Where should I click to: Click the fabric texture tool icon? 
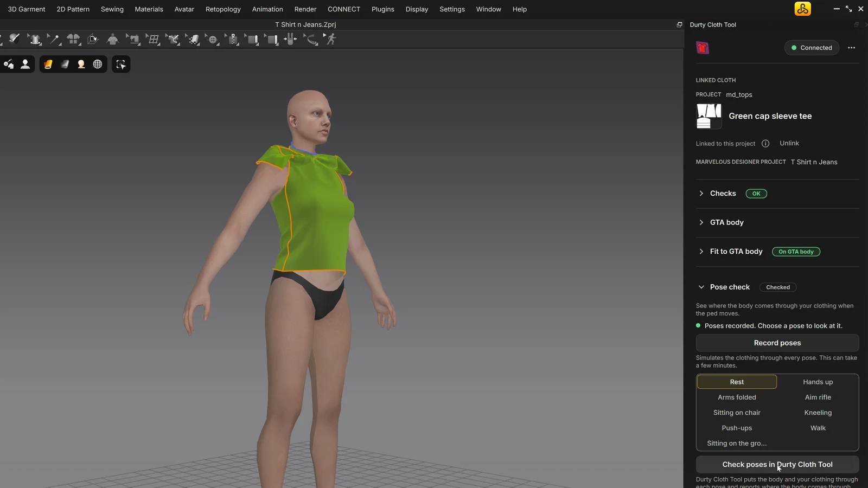tap(193, 39)
